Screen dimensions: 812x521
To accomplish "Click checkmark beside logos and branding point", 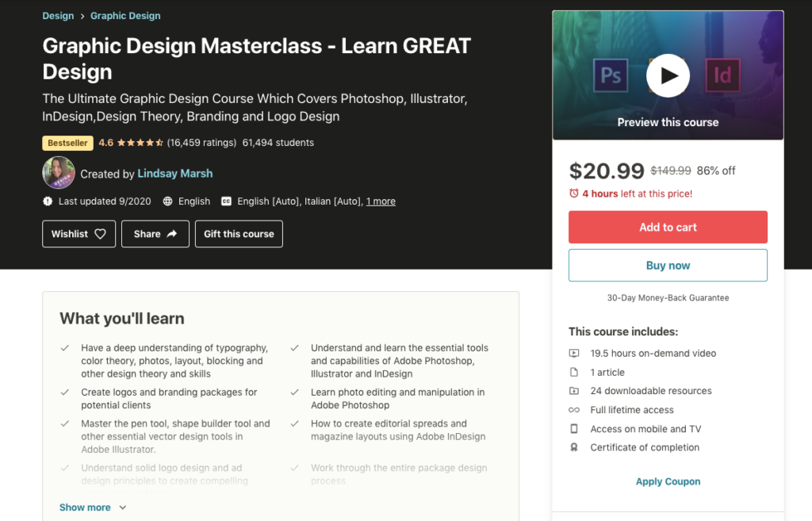I will pyautogui.click(x=65, y=393).
